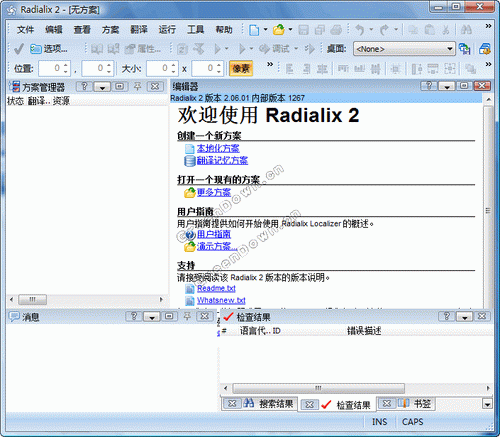
Task: Click the Save disk toolbar icon
Action: (x=303, y=30)
